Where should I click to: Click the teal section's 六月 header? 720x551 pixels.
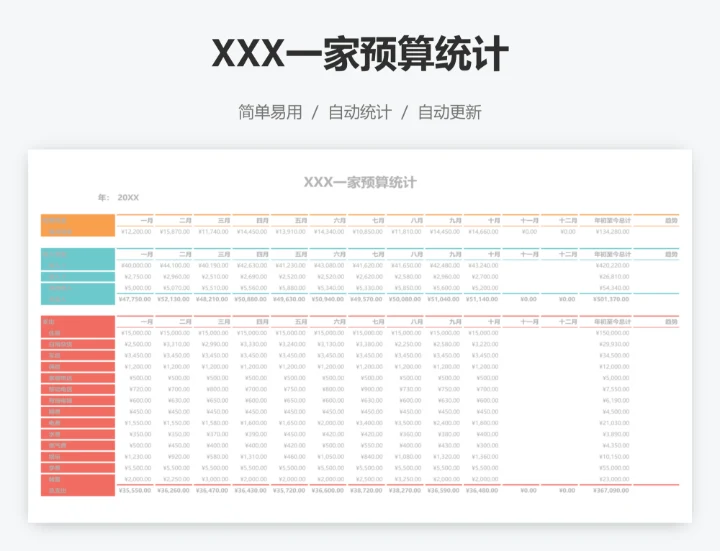pyautogui.click(x=340, y=254)
